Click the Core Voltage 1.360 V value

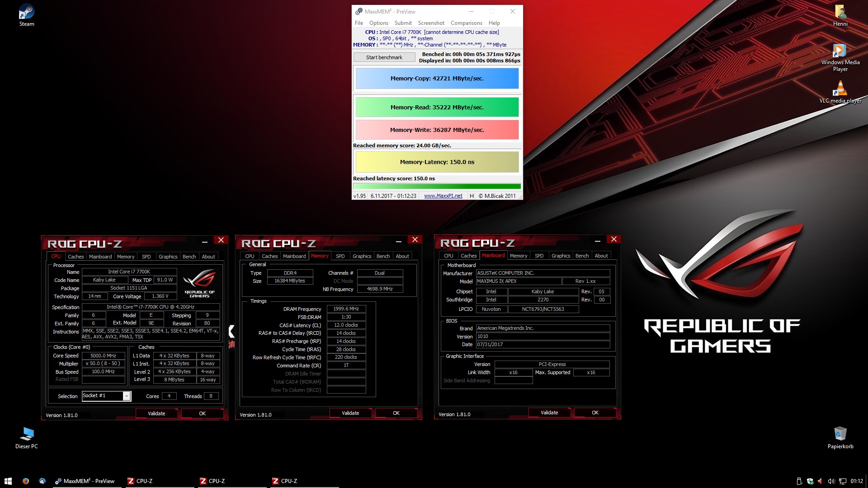[160, 296]
